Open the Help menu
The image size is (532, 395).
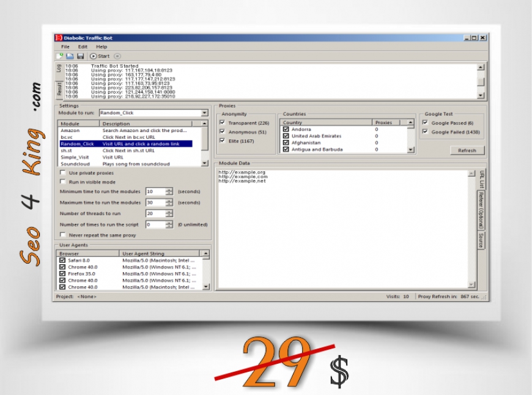(102, 47)
